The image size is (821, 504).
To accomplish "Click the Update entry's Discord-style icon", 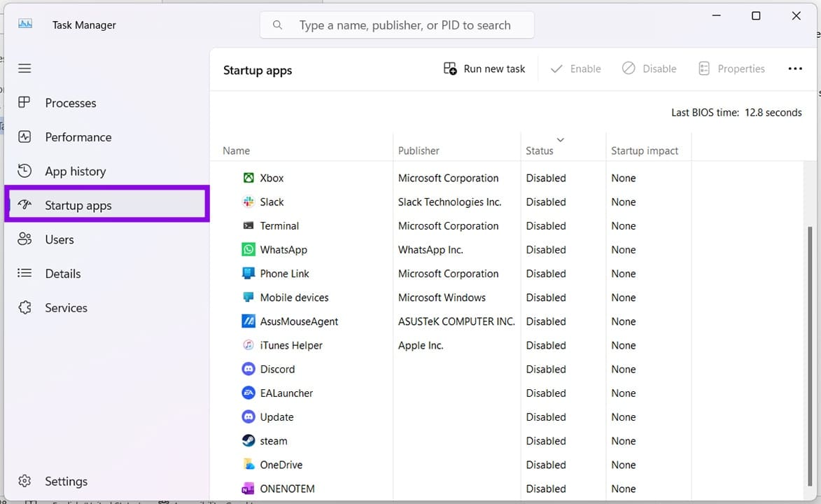I will 248,417.
